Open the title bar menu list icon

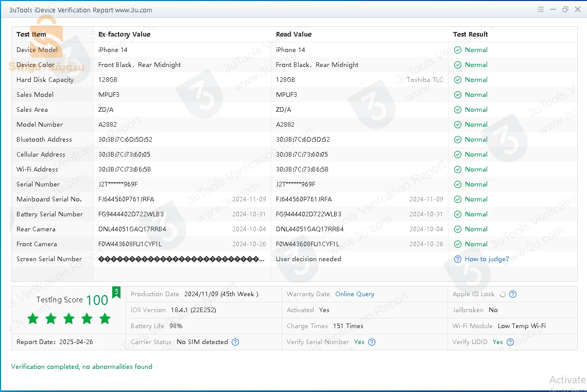540,10
